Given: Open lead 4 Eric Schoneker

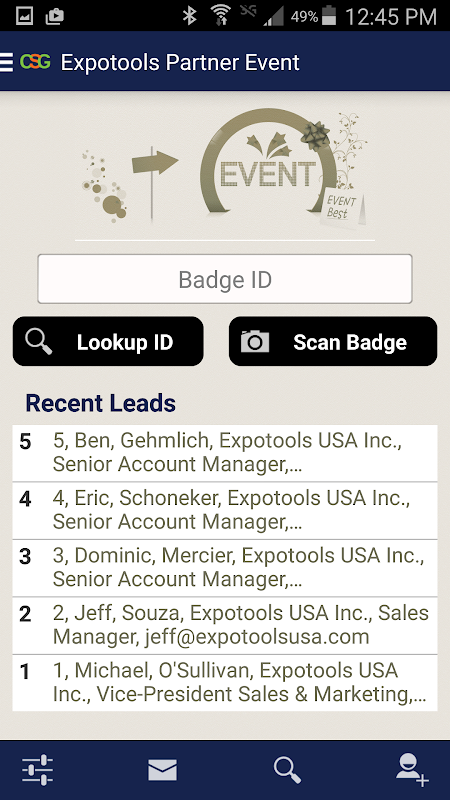Looking at the screenshot, I should pyautogui.click(x=225, y=511).
